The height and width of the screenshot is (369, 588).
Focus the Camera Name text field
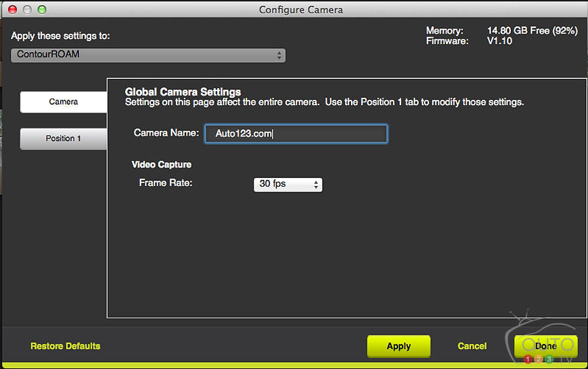pos(296,134)
